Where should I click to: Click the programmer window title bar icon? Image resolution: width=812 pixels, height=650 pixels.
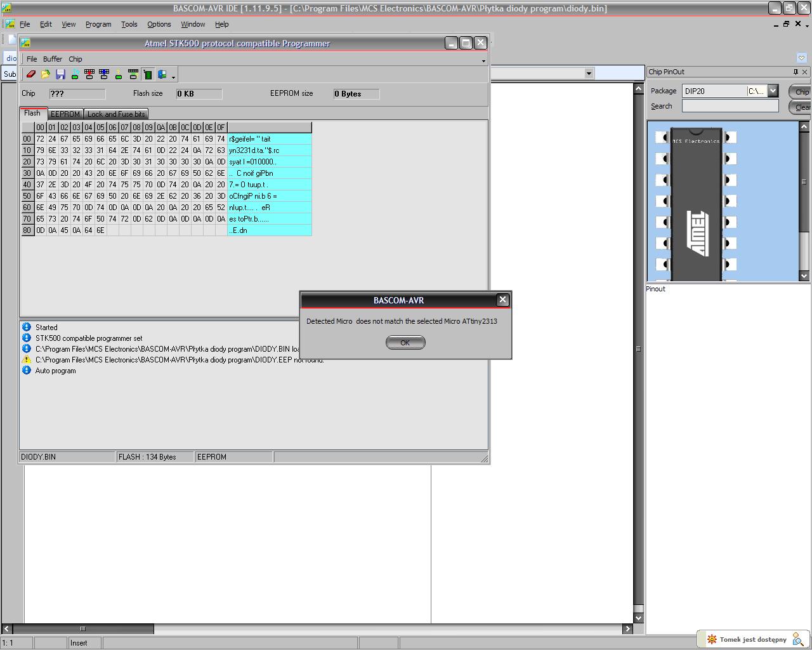point(25,43)
